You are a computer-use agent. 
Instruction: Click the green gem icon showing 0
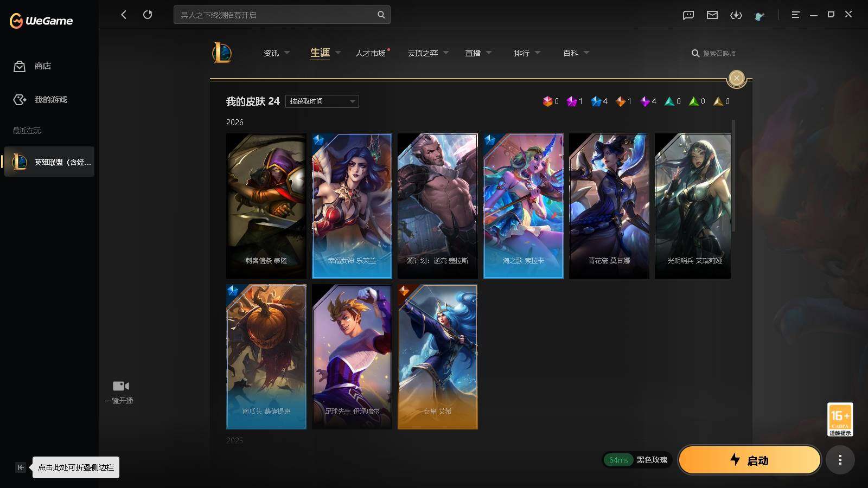click(x=693, y=101)
